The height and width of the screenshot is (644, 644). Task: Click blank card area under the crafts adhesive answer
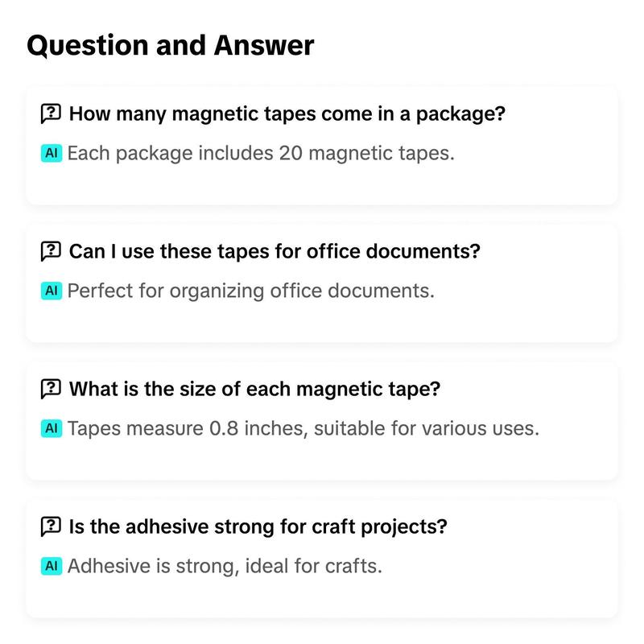tap(322, 598)
